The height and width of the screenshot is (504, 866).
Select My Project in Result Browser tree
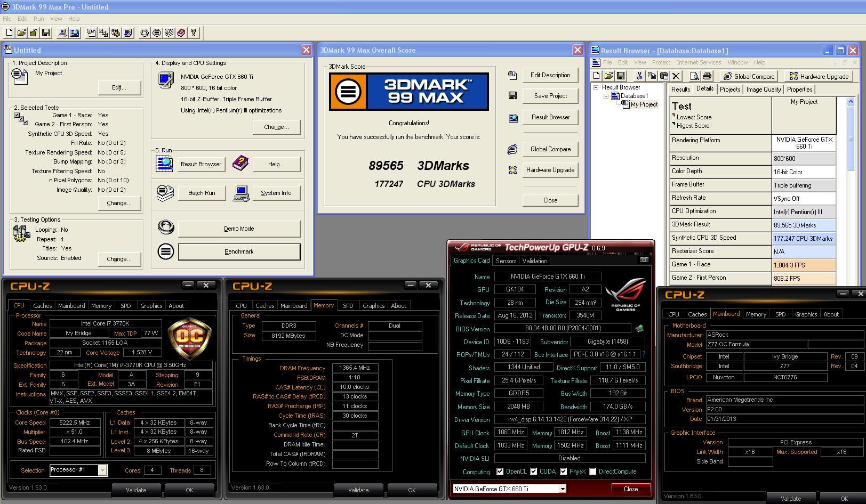[x=644, y=104]
